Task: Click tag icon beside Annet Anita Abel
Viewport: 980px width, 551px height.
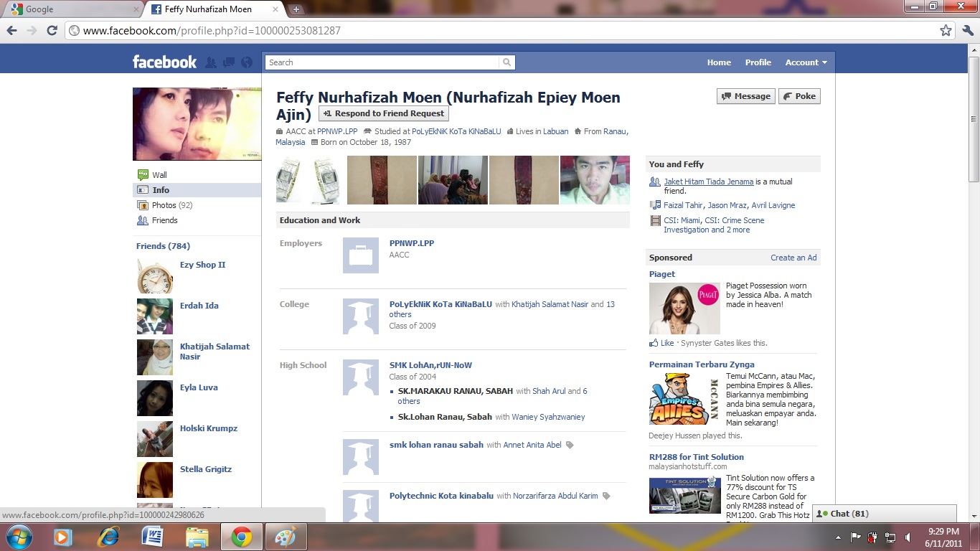Action: (x=570, y=445)
